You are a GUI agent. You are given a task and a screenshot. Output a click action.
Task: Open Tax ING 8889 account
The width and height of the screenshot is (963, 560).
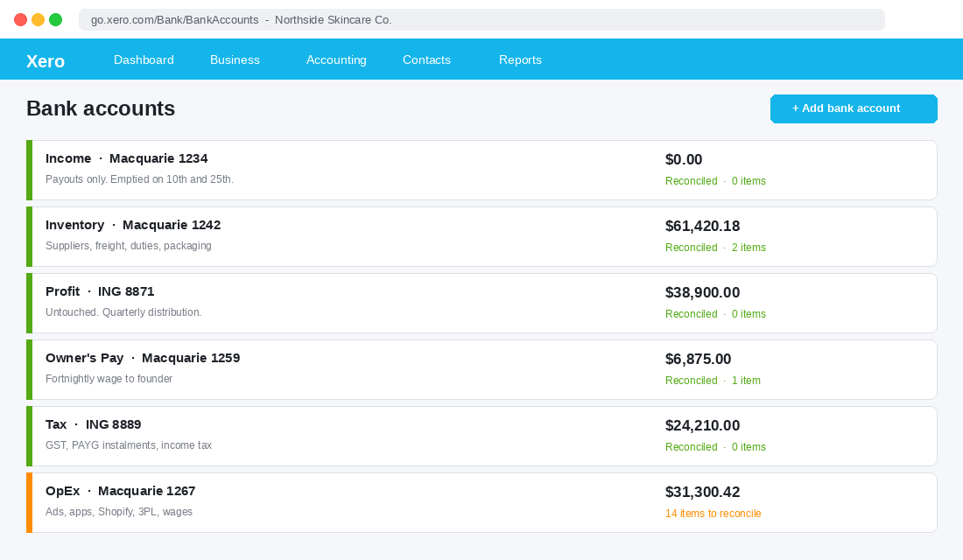[481, 436]
